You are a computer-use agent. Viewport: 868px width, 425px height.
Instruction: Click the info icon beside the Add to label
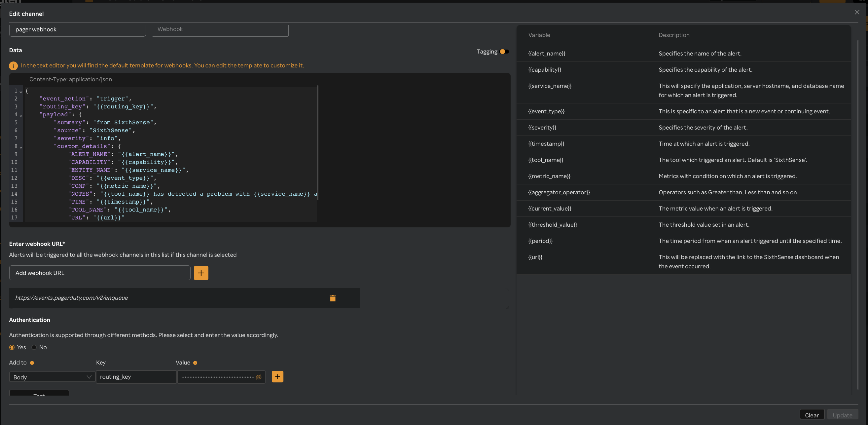coord(32,363)
